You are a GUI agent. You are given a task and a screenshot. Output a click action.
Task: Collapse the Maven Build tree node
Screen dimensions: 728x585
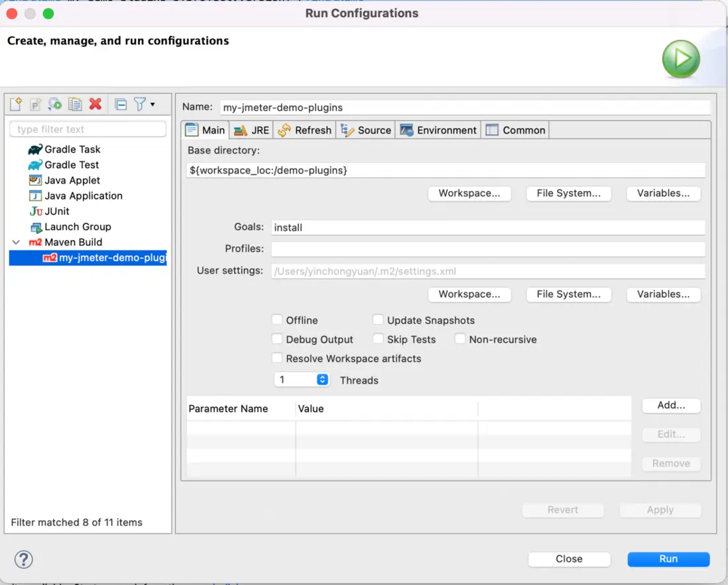[x=17, y=242]
